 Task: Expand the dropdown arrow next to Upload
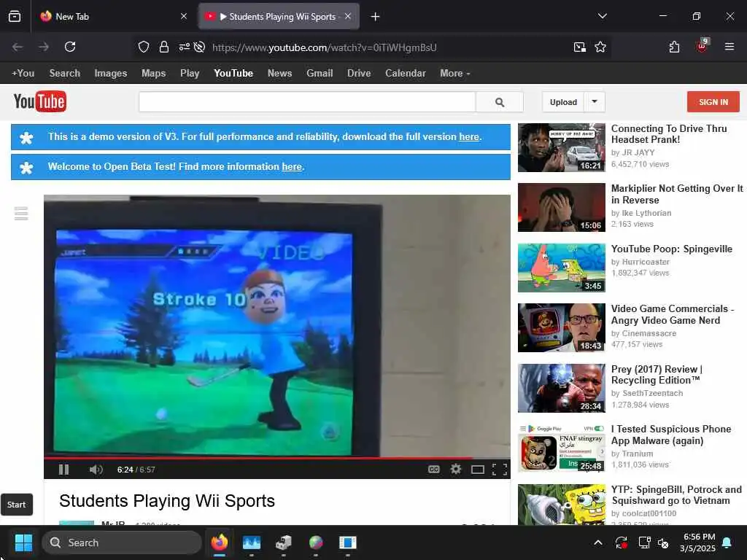coord(594,102)
